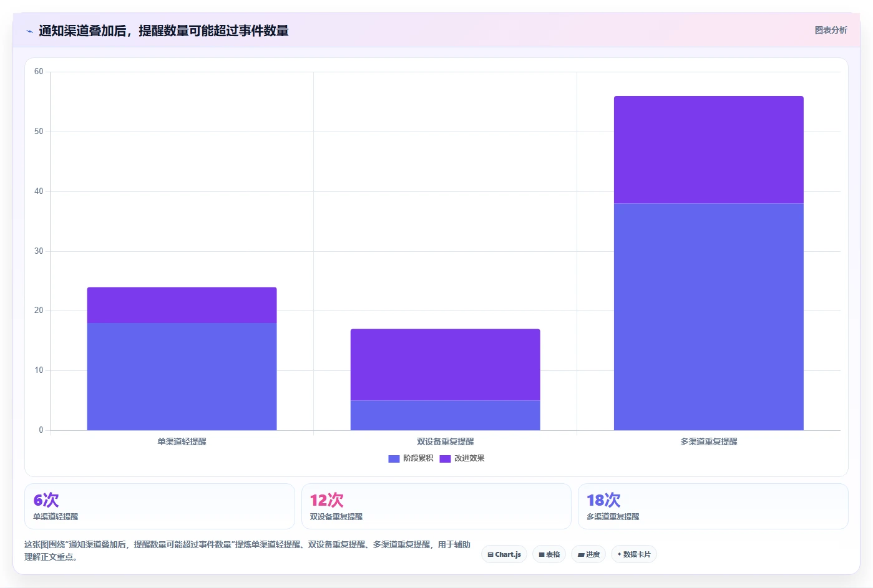Click the 表格 tag chip
873x588 pixels.
(549, 554)
